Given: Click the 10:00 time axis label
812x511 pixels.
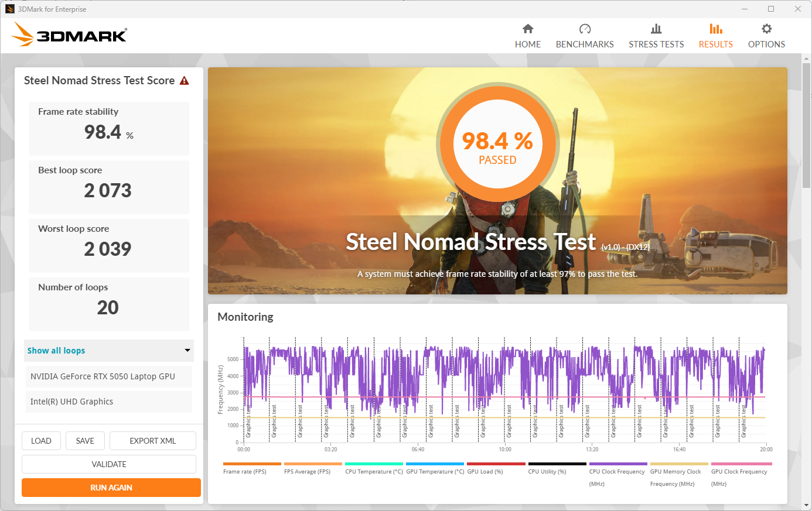Looking at the screenshot, I should pos(505,450).
